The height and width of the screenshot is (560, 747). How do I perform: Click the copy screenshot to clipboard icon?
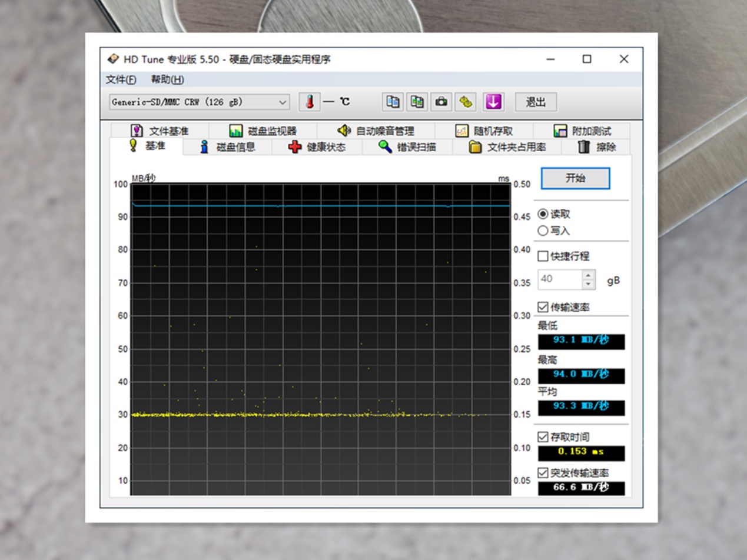(x=417, y=102)
